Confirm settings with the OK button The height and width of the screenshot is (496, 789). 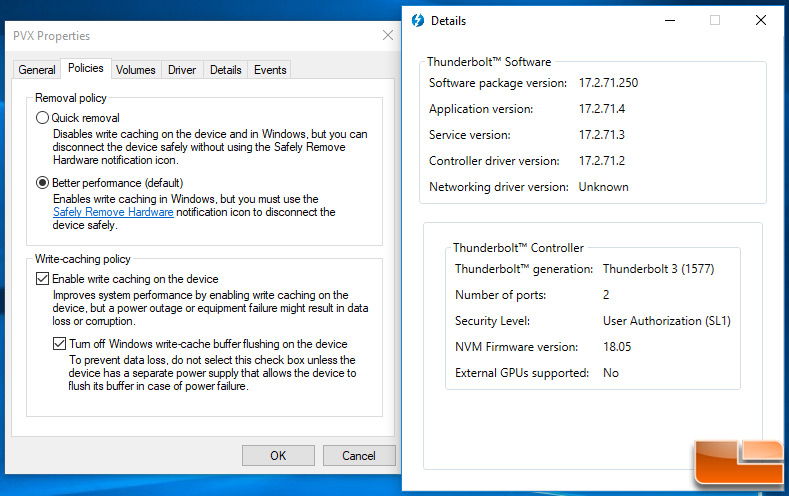tap(278, 456)
